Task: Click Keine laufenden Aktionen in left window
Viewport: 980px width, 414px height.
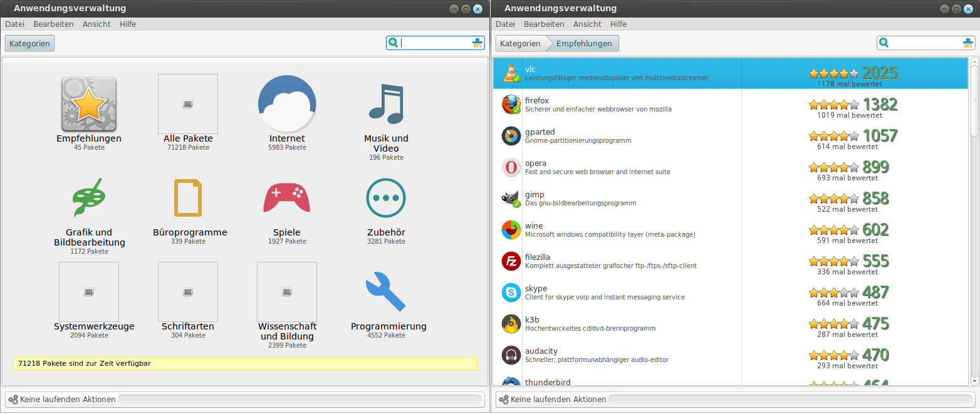Action: pos(68,399)
